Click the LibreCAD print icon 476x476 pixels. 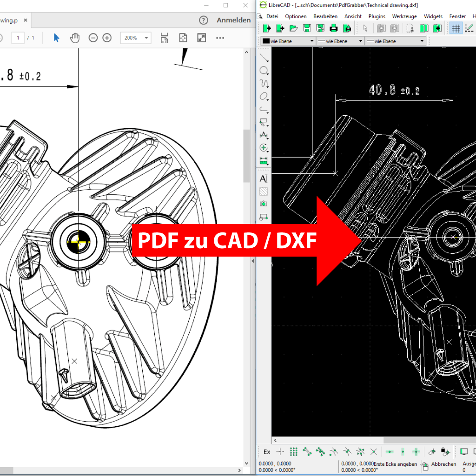coord(334,28)
